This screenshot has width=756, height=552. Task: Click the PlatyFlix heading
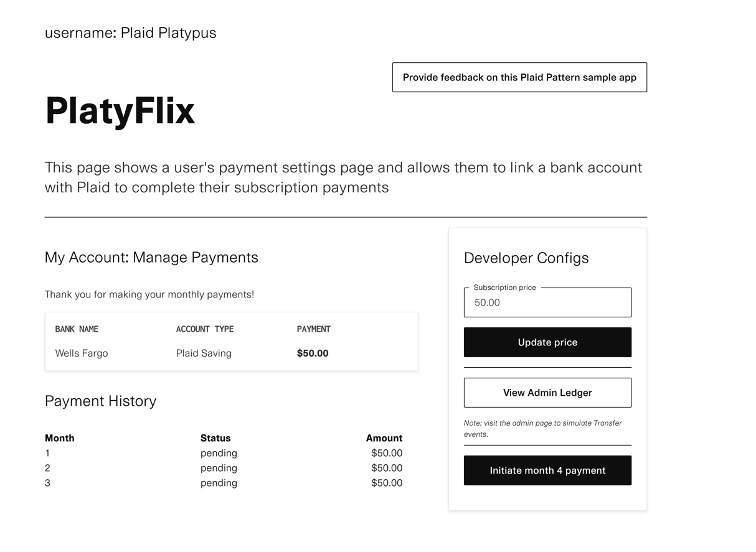click(x=120, y=111)
